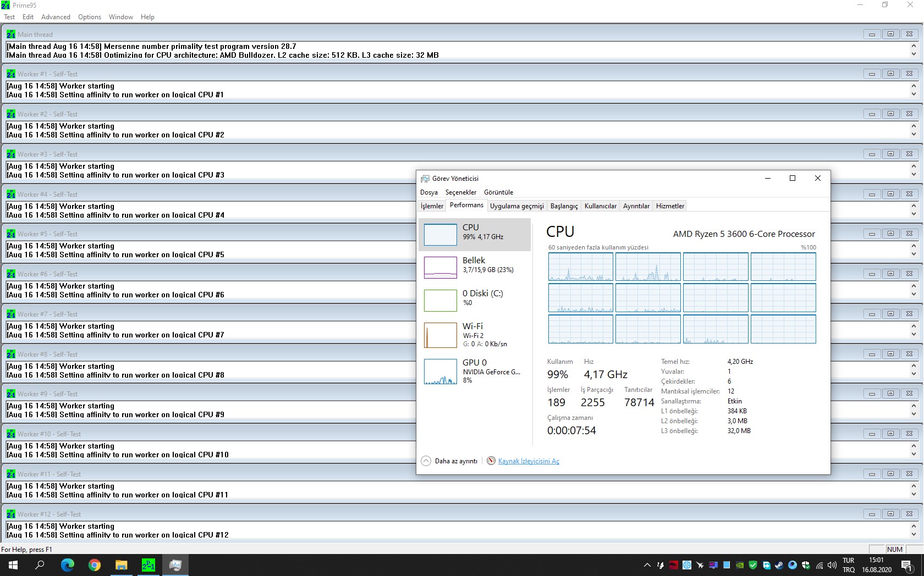
Task: Open the Görüntüle menu in Task Manager
Action: click(498, 192)
